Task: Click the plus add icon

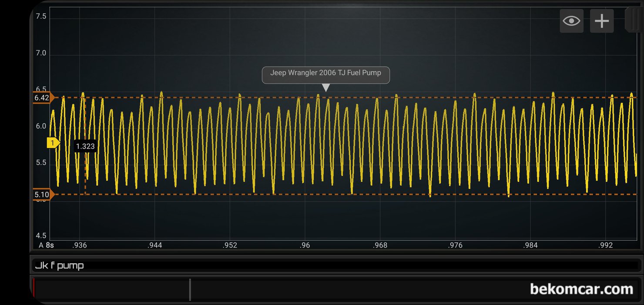Action: coord(601,21)
